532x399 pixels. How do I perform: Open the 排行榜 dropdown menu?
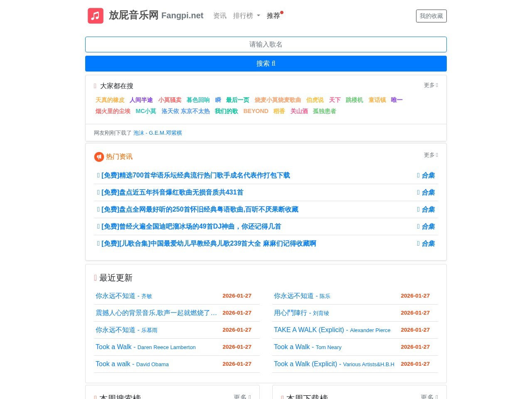click(x=246, y=15)
